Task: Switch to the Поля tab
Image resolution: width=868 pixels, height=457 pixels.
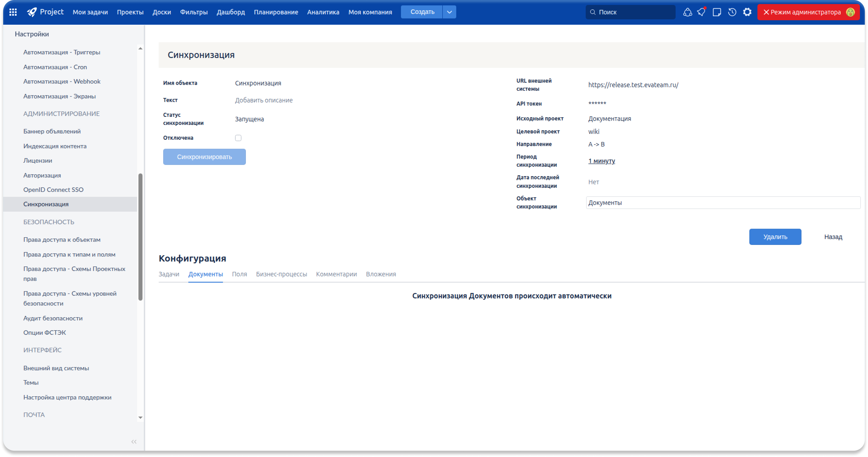Action: [x=239, y=274]
